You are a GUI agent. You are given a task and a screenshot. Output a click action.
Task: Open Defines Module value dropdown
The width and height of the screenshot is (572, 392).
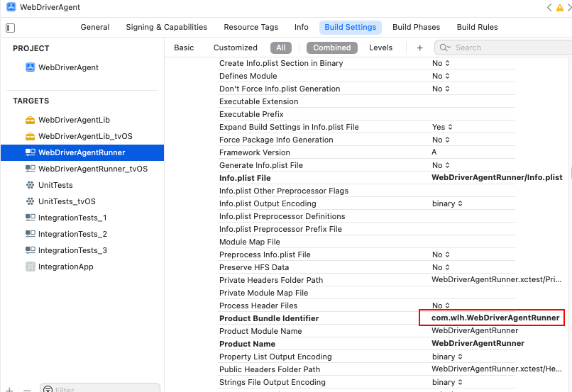(441, 76)
